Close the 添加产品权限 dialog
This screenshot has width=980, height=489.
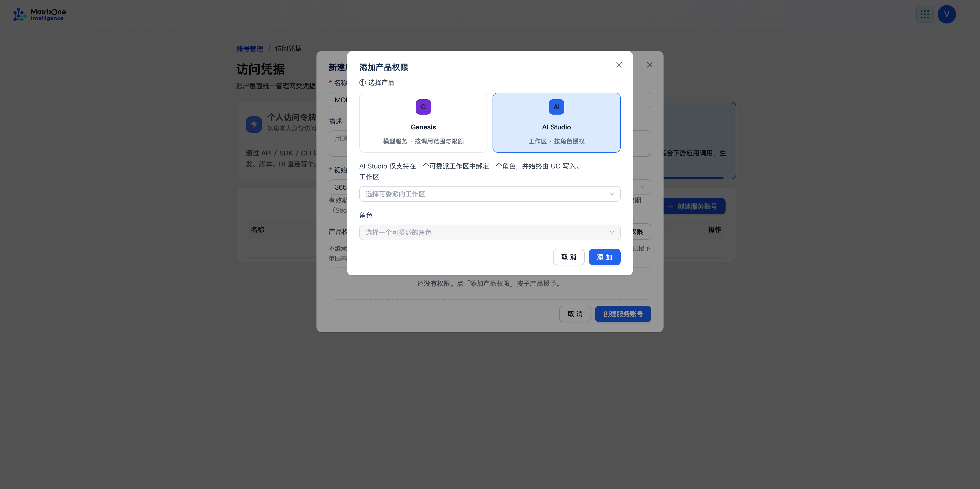pos(619,65)
